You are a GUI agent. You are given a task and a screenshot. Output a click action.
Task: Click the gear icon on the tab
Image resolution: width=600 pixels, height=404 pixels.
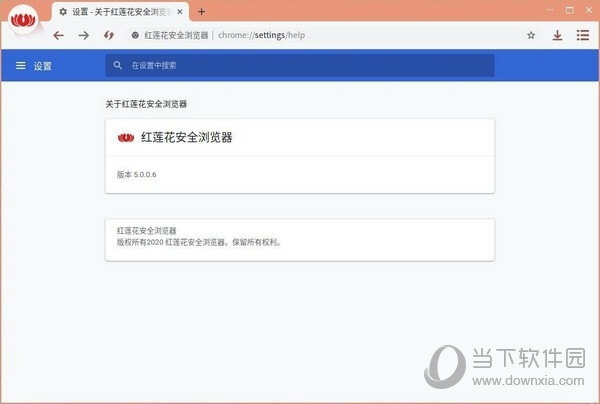click(63, 12)
